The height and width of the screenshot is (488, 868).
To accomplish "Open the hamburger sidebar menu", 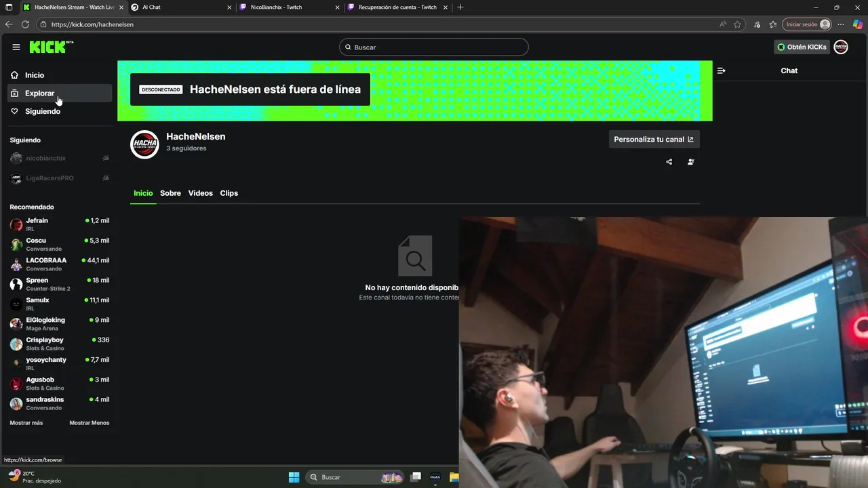I will click(x=16, y=47).
